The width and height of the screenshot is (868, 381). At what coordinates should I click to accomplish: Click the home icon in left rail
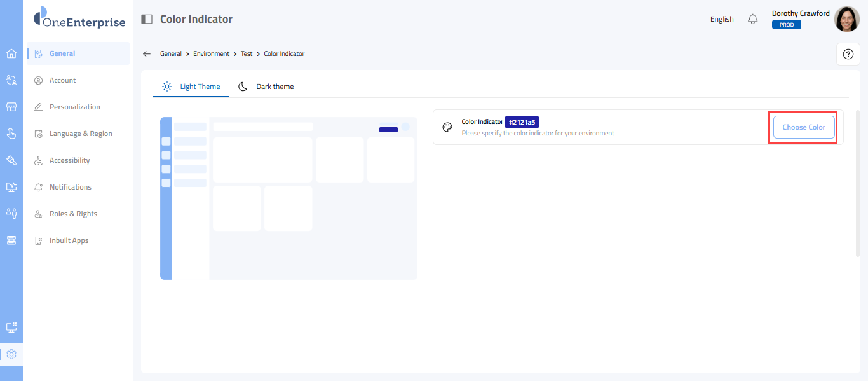pos(11,53)
